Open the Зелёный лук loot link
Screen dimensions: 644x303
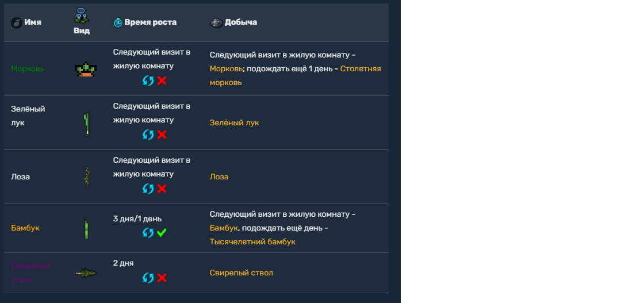coord(234,123)
